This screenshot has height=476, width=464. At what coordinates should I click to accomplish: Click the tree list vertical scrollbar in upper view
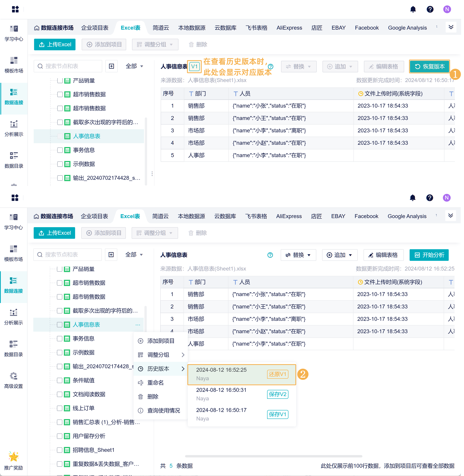point(146,151)
